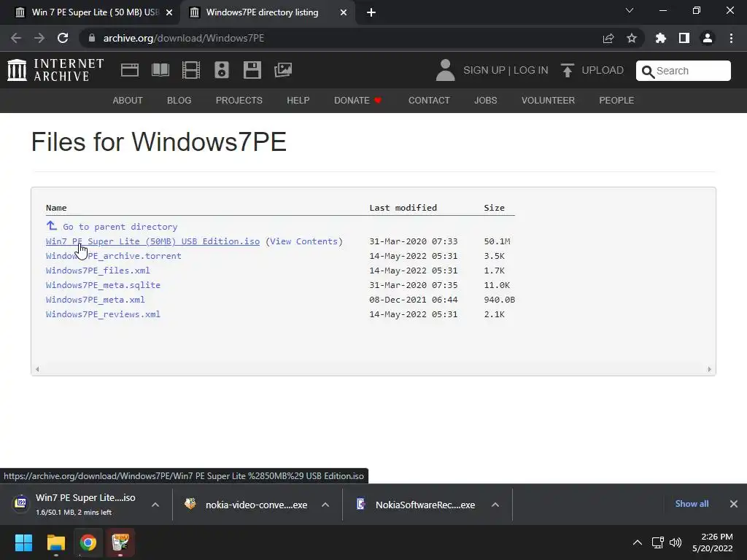Open the Extensions puzzle icon

tap(661, 38)
